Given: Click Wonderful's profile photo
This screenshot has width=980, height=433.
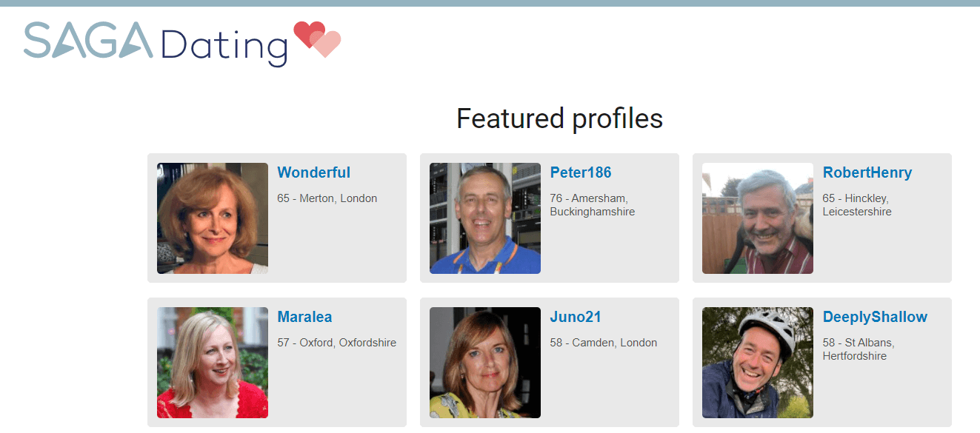Looking at the screenshot, I should coord(213,218).
